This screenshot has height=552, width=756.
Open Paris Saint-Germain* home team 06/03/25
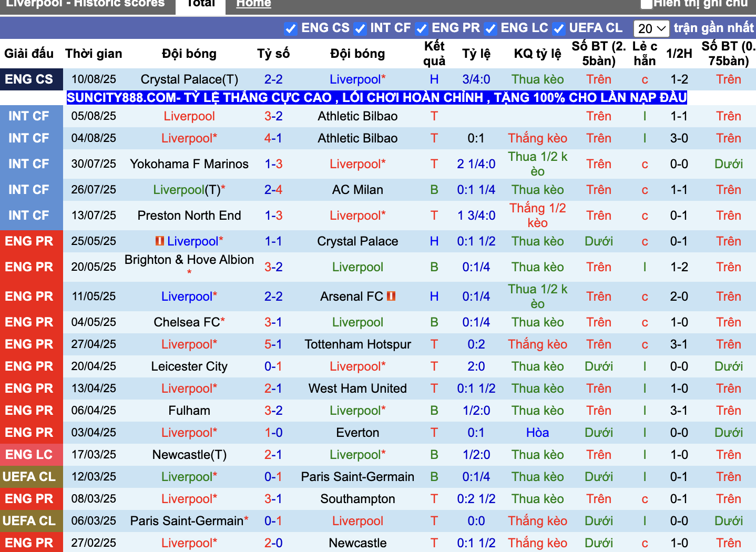pos(189,521)
